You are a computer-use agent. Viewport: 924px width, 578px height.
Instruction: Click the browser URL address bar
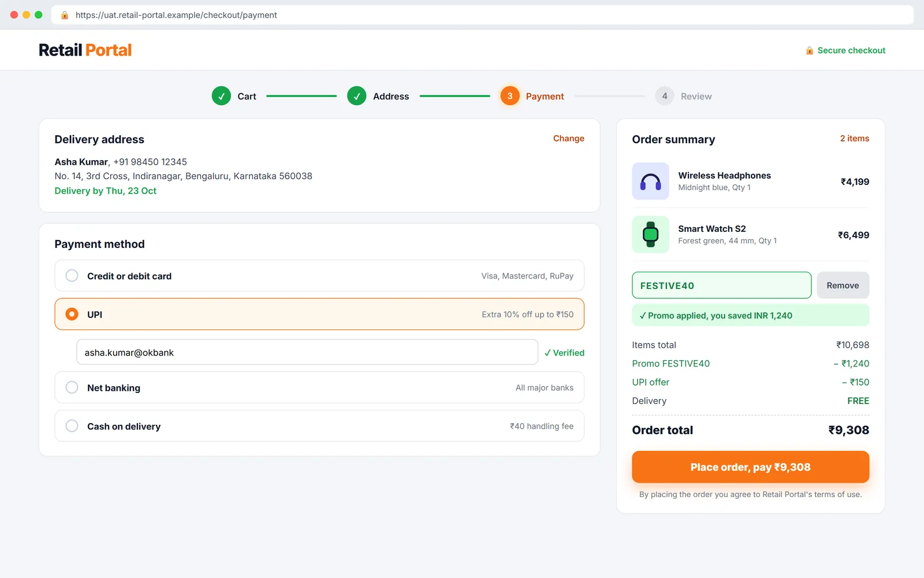482,15
